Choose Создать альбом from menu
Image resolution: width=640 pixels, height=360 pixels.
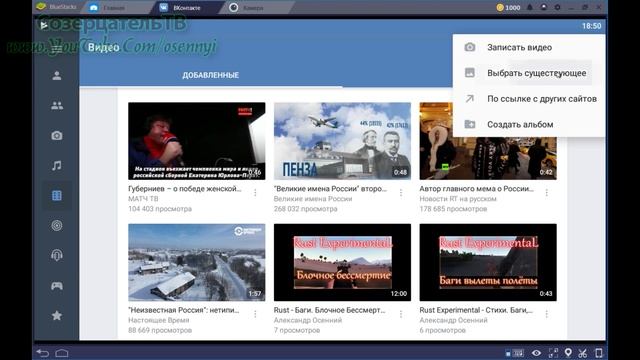pyautogui.click(x=529, y=124)
